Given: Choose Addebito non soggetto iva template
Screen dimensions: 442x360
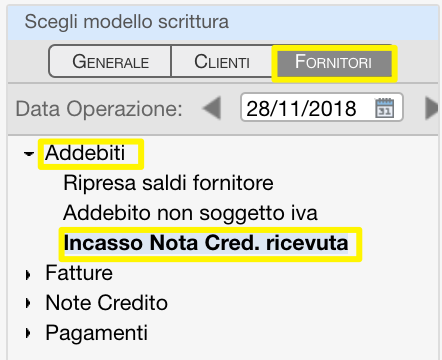Looking at the screenshot, I should click(x=190, y=213).
